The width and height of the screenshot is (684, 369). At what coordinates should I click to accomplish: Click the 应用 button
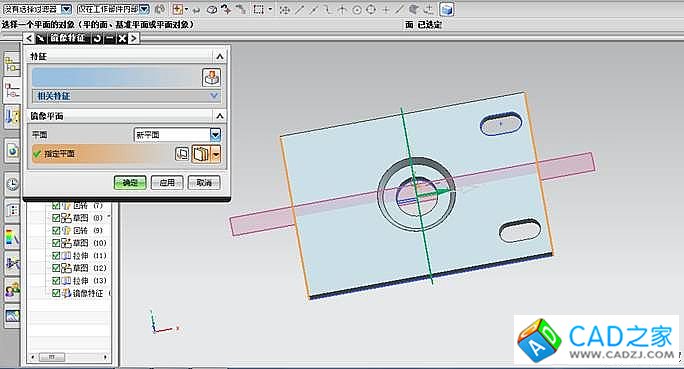(167, 182)
